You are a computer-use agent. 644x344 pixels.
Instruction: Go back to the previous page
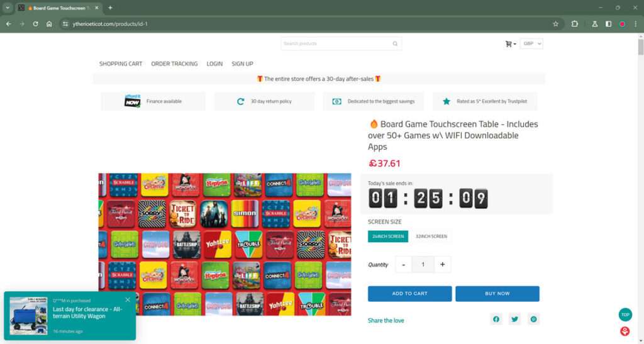tap(9, 24)
